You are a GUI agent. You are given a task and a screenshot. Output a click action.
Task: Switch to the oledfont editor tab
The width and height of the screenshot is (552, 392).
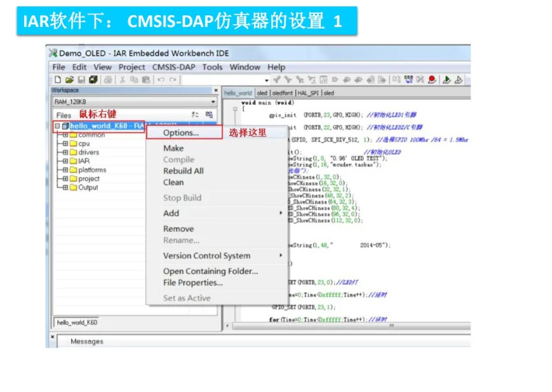tap(282, 93)
